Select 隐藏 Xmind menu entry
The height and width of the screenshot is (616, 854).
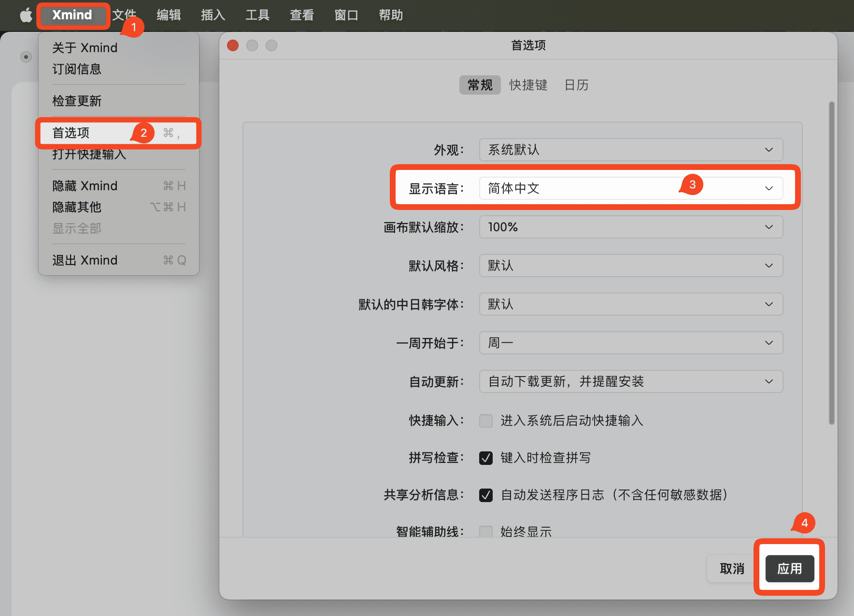click(119, 186)
